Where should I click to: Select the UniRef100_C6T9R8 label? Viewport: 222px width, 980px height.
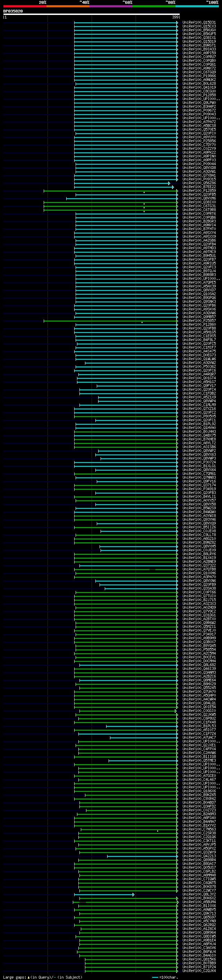[x=199, y=210]
